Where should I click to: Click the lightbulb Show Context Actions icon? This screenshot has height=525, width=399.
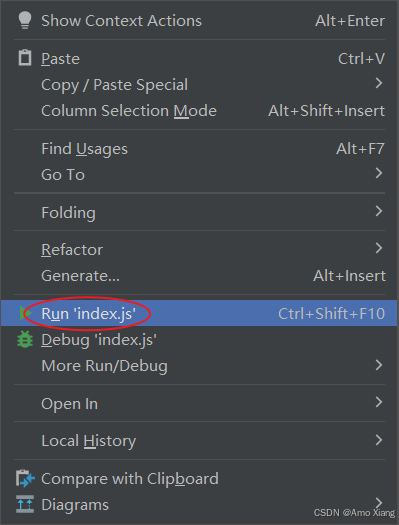pos(25,20)
